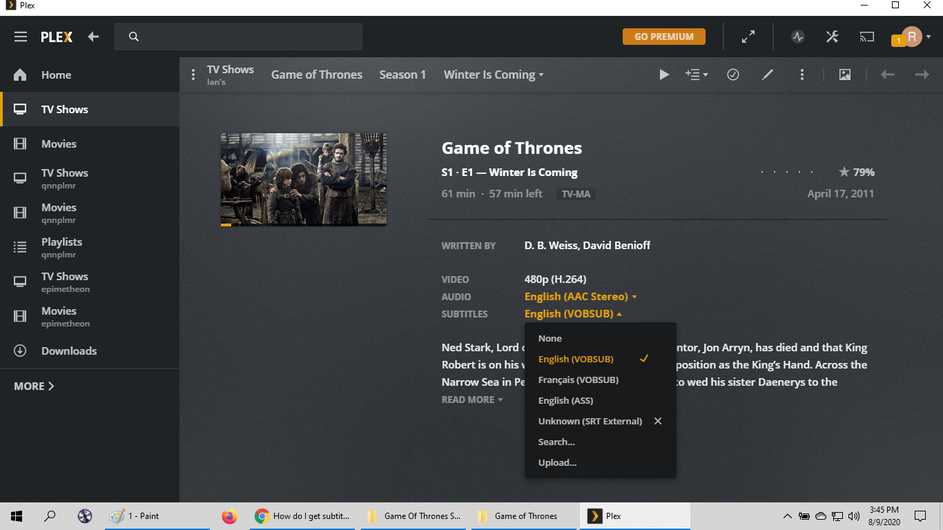Select Unknown (SRT External) subtitle
Screen dimensions: 943x530
pos(590,421)
